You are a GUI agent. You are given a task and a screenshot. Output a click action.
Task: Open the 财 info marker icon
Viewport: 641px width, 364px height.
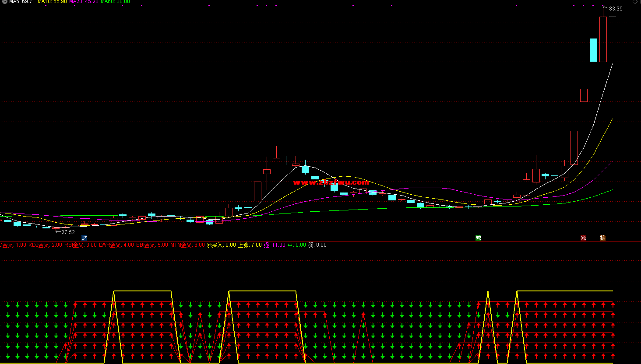[85, 238]
